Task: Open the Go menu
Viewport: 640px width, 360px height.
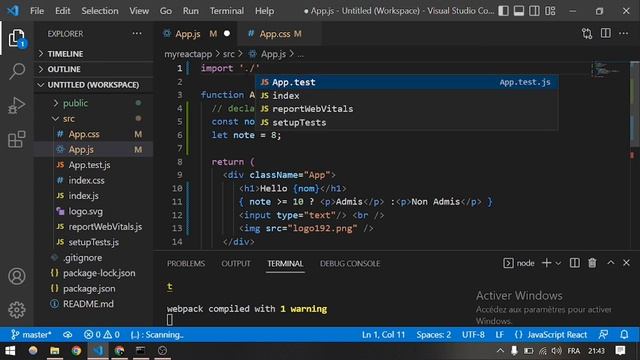Action: click(166, 11)
